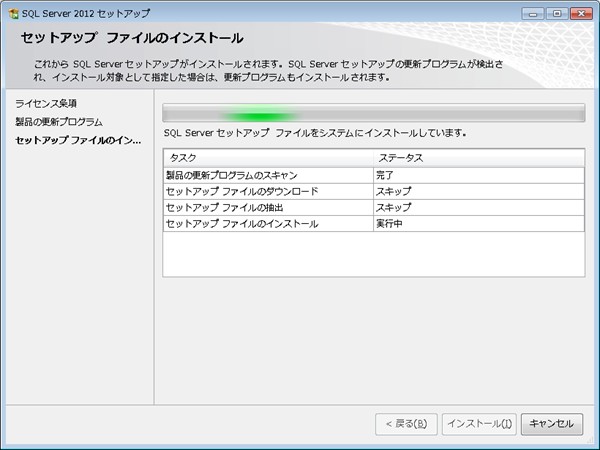Click the status message below progress bar
600x450 pixels.
(315, 133)
